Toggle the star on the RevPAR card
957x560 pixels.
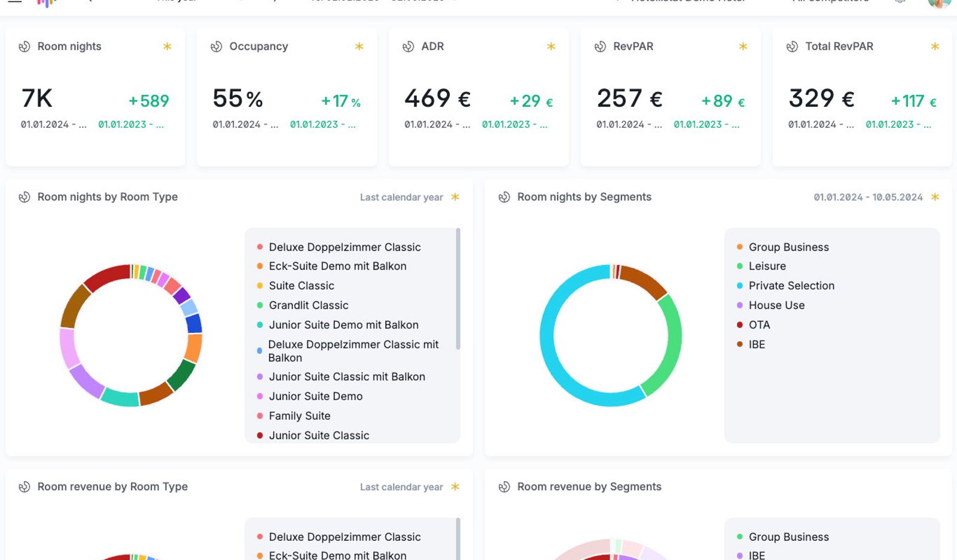(743, 46)
